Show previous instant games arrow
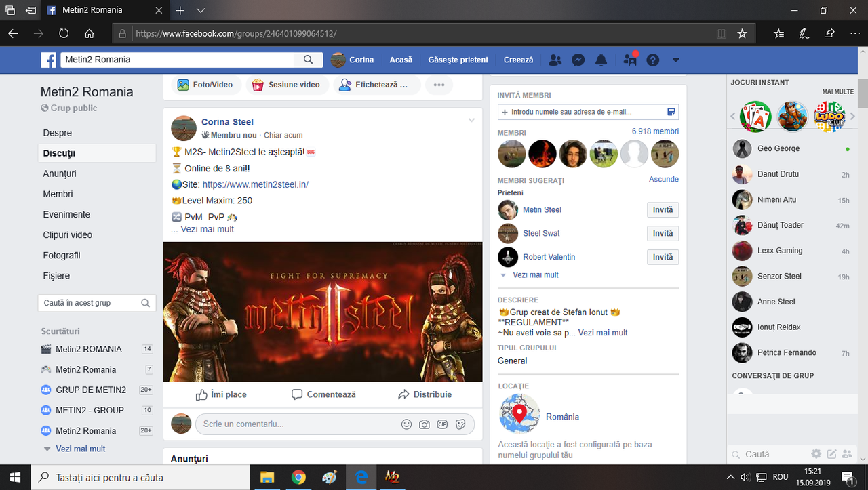 733,117
